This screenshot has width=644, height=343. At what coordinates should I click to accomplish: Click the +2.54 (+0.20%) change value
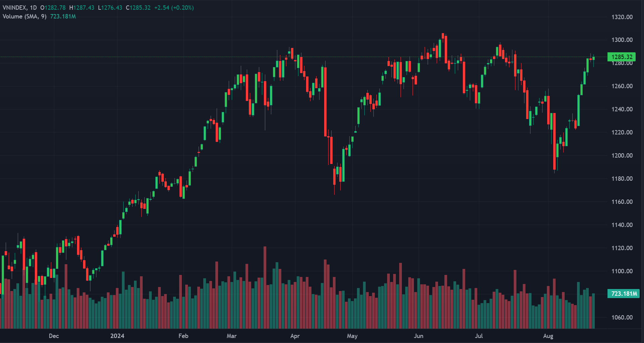174,8
